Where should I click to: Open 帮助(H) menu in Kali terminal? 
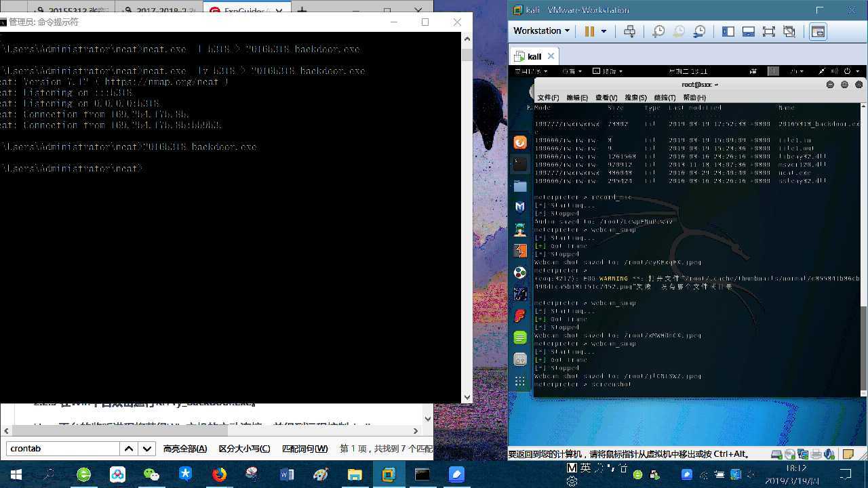694,98
